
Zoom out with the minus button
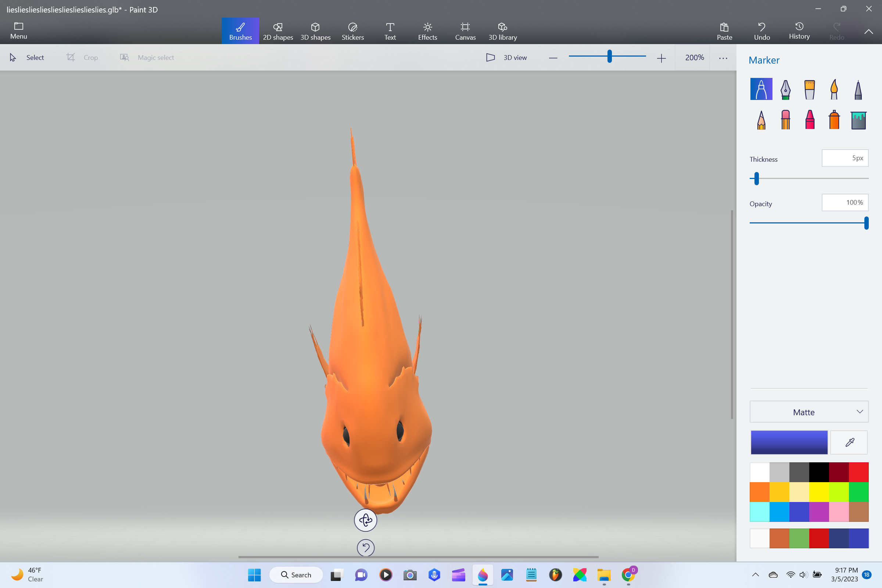tap(553, 58)
